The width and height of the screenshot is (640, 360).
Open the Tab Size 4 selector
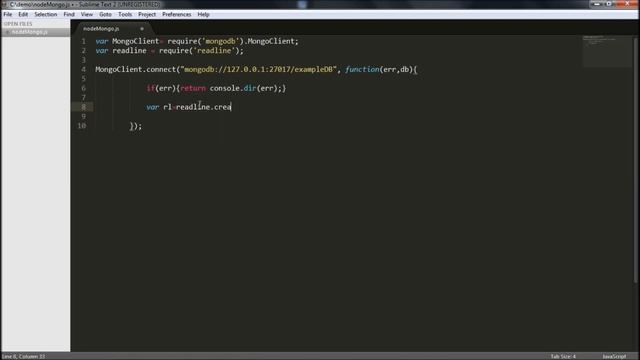click(x=563, y=356)
